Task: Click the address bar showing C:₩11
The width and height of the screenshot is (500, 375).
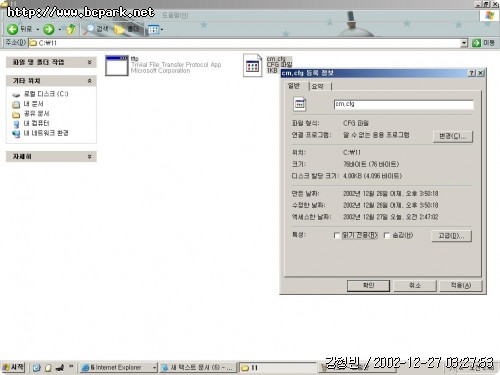Action: (x=245, y=43)
